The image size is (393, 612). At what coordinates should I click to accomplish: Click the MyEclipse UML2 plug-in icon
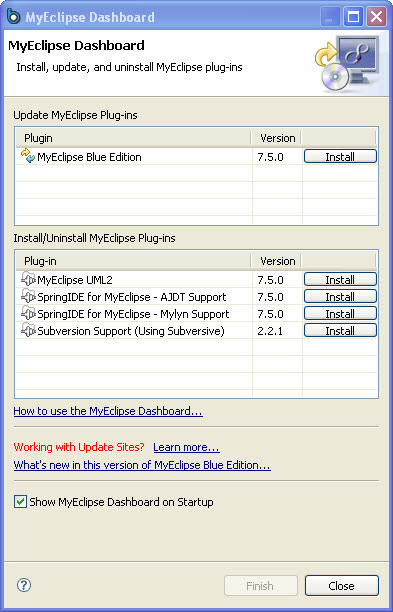pos(28,279)
